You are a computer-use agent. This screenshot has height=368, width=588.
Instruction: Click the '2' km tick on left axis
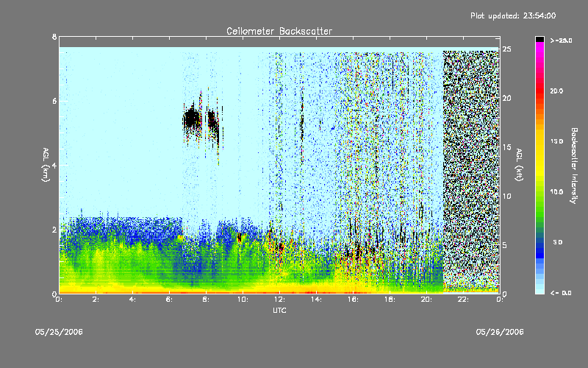point(54,230)
